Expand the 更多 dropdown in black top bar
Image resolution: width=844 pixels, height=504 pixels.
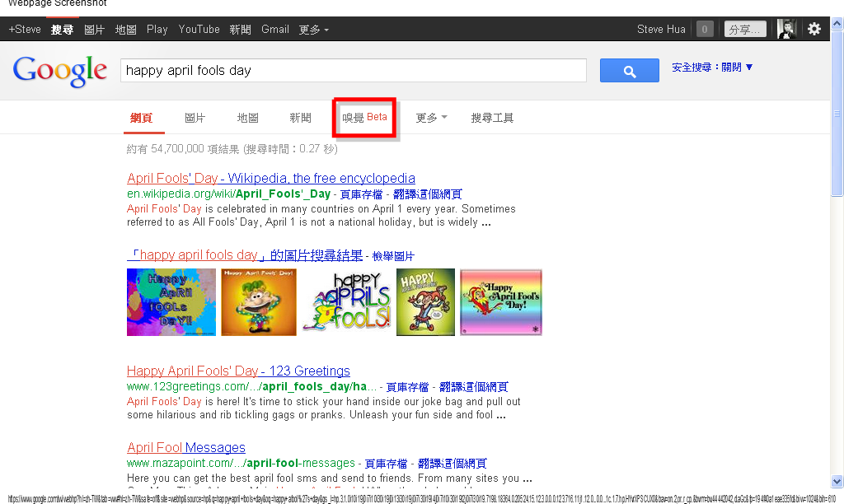coord(314,30)
